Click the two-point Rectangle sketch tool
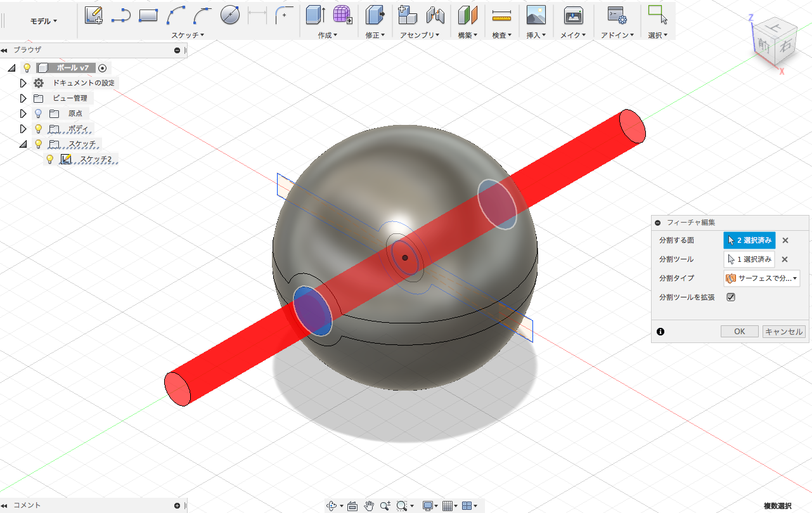The image size is (812, 513). pos(148,15)
